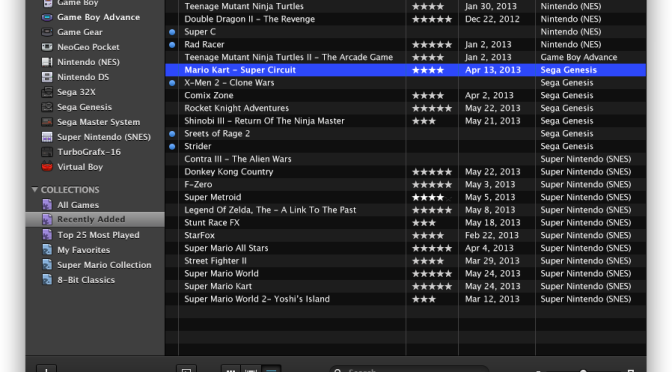Screen dimensions: 672x372
Task: Open the TurboGrafx-16 console icon
Action: (47, 152)
